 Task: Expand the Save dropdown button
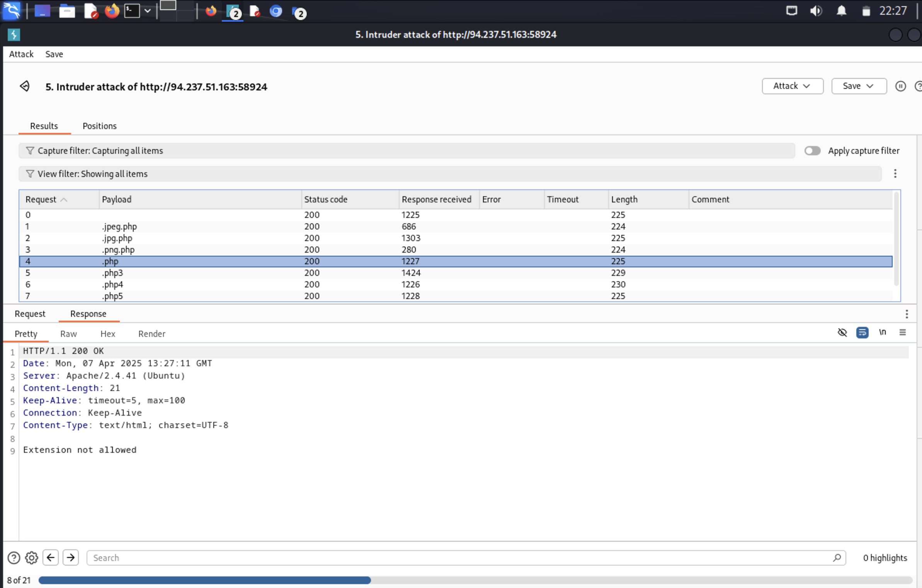pyautogui.click(x=859, y=86)
